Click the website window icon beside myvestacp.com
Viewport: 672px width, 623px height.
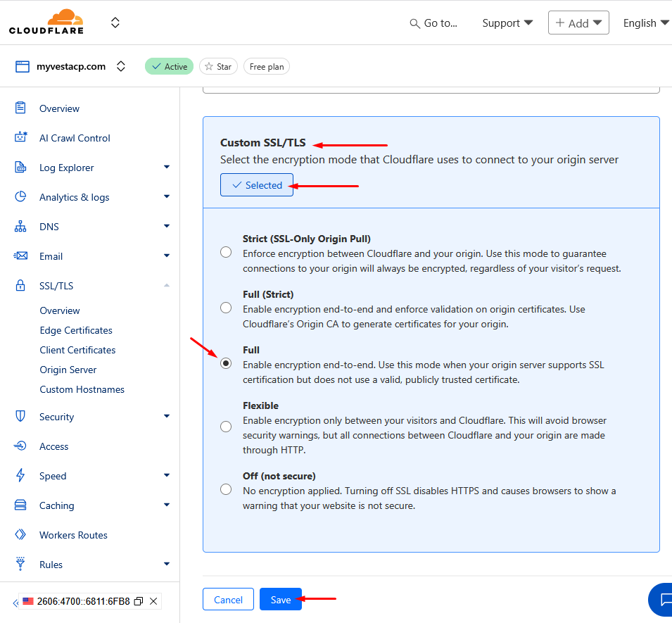point(23,66)
